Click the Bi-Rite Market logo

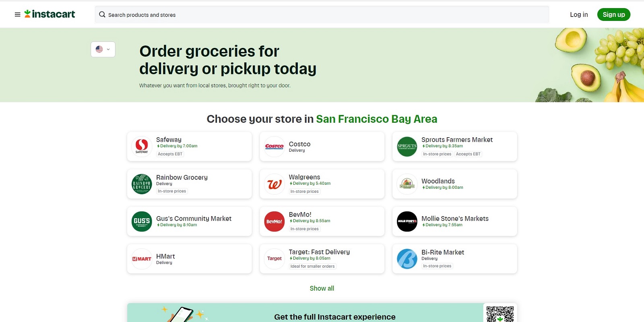click(x=407, y=259)
